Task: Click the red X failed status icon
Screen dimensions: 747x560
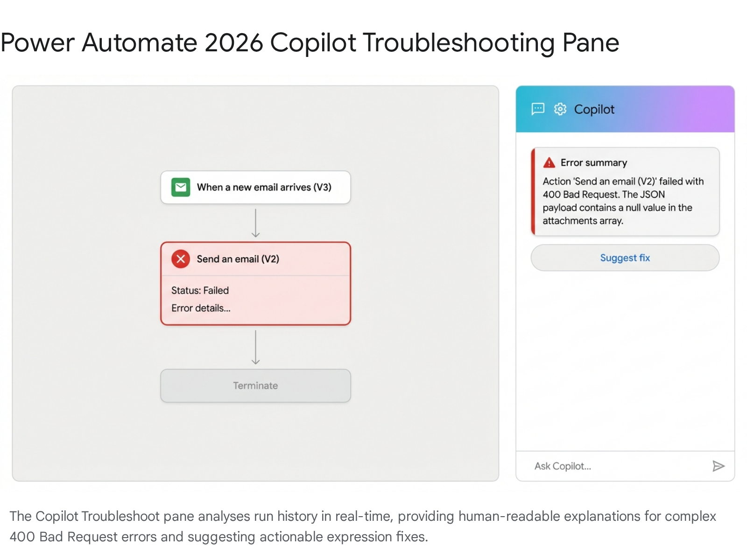Action: pyautogui.click(x=181, y=259)
